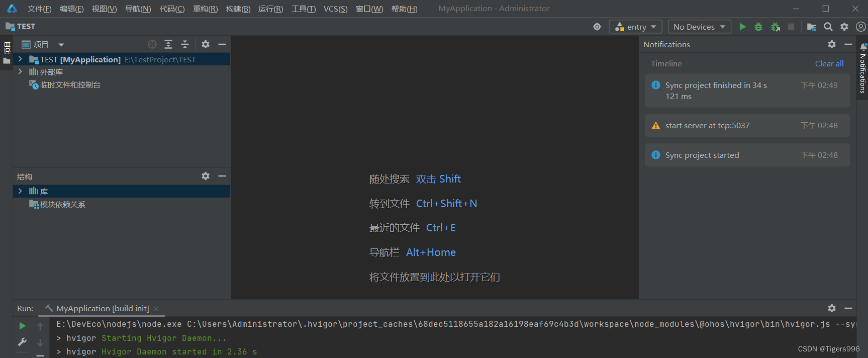Attach debugger to process icon

(x=776, y=27)
